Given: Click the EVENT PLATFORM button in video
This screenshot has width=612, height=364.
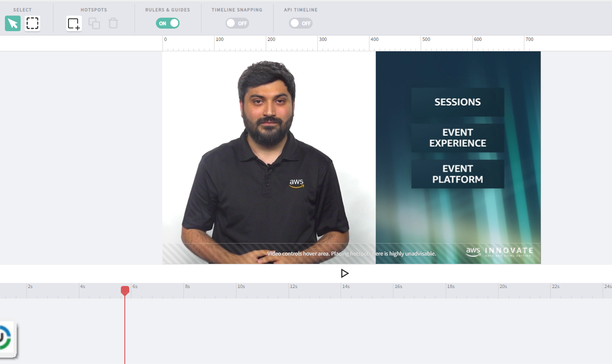Looking at the screenshot, I should (458, 174).
